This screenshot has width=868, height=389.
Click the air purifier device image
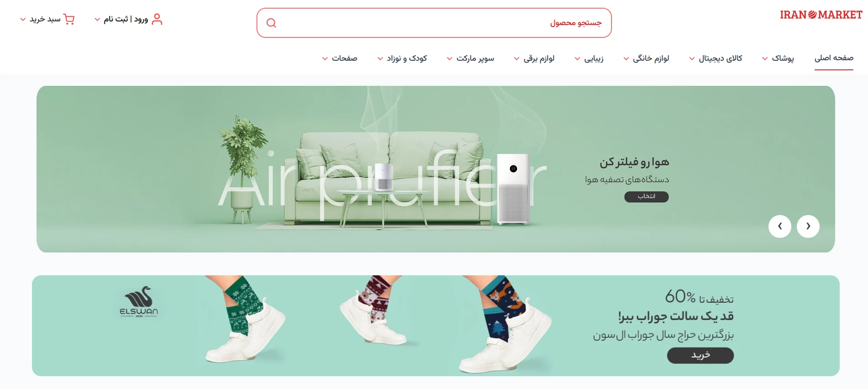[513, 189]
